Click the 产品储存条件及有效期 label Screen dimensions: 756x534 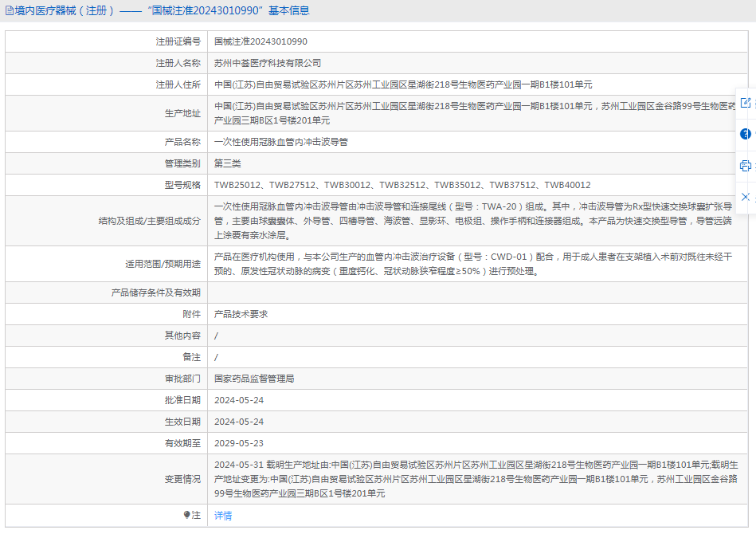155,293
